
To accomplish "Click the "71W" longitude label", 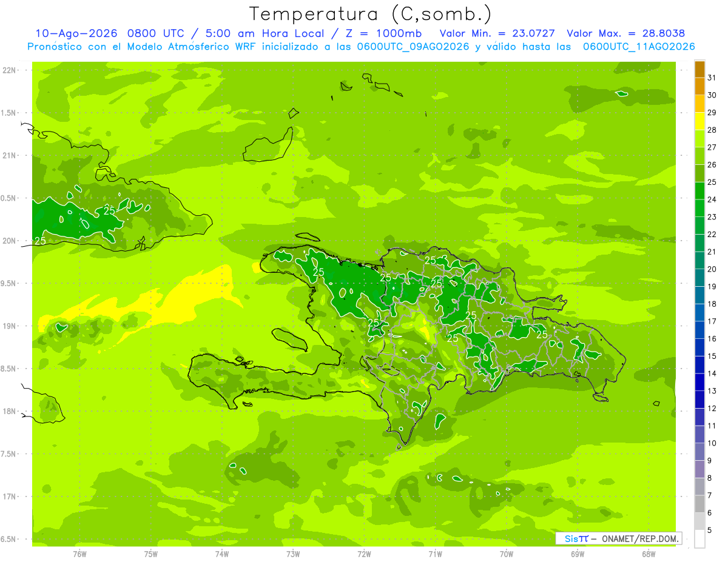I will [x=435, y=554].
